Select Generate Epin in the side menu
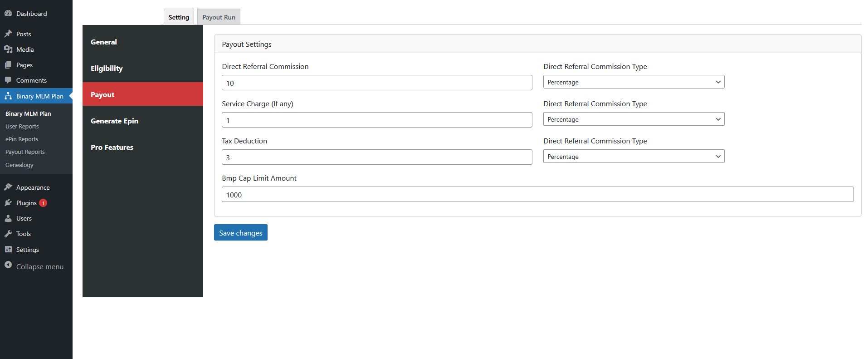Image resolution: width=868 pixels, height=359 pixels. 114,121
